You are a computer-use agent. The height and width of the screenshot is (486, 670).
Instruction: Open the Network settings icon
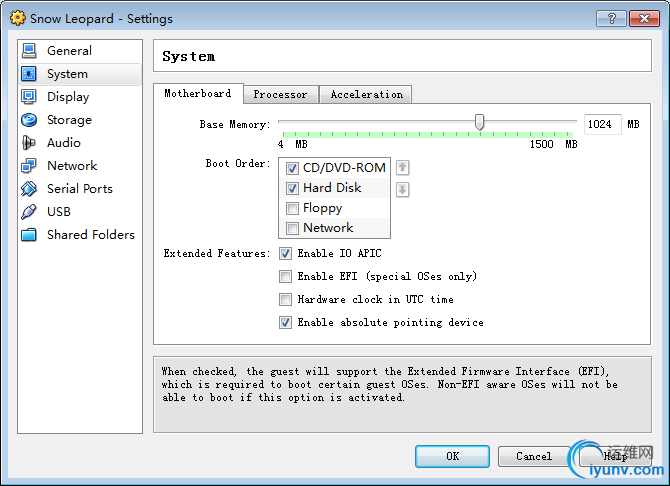(x=29, y=166)
